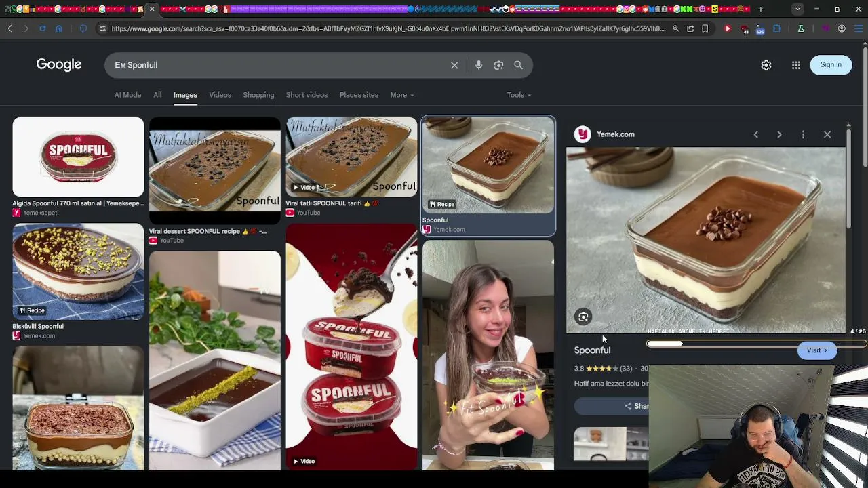Viewport: 868px width, 488px height.
Task: Switch to the All results tab
Action: pos(157,95)
